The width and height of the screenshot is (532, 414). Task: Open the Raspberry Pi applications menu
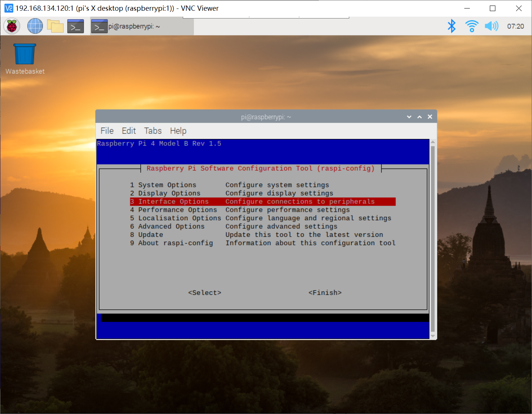(x=12, y=26)
